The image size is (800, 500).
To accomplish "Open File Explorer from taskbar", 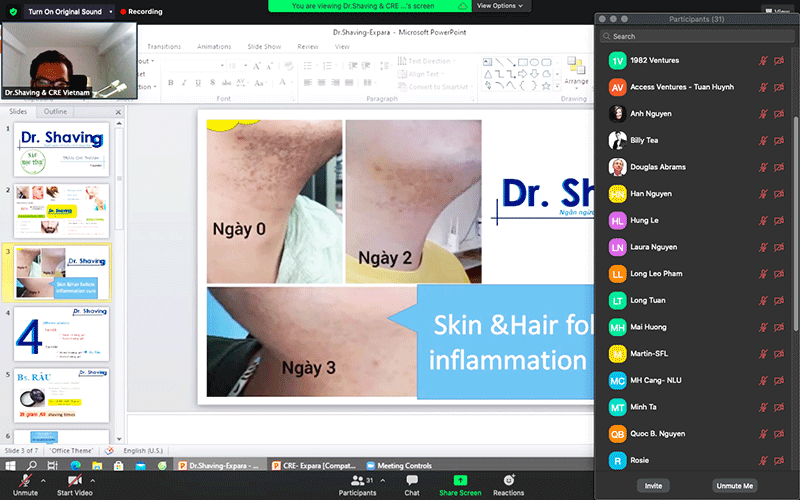I will click(97, 465).
